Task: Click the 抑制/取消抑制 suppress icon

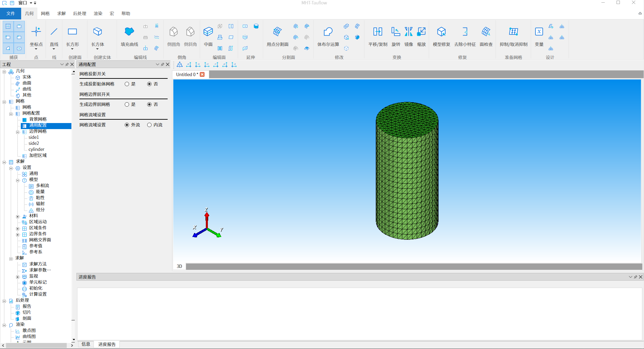Action: pos(513,32)
